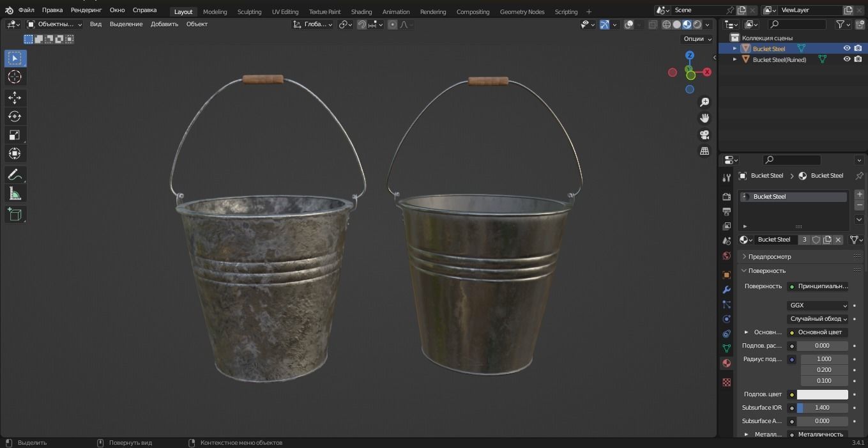The width and height of the screenshot is (868, 448).
Task: Open the Tool properties tab
Action: coord(726,177)
